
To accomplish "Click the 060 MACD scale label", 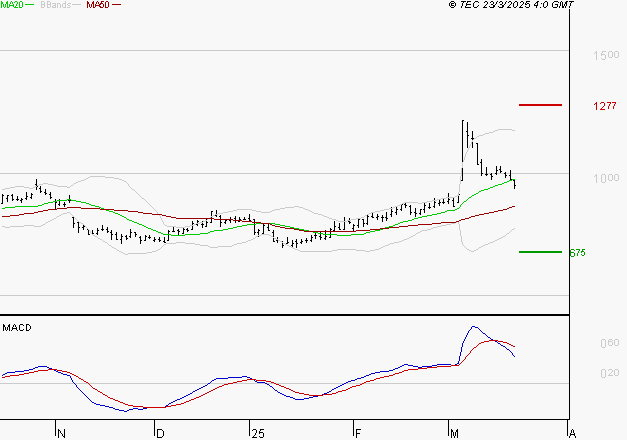I will (x=610, y=343).
